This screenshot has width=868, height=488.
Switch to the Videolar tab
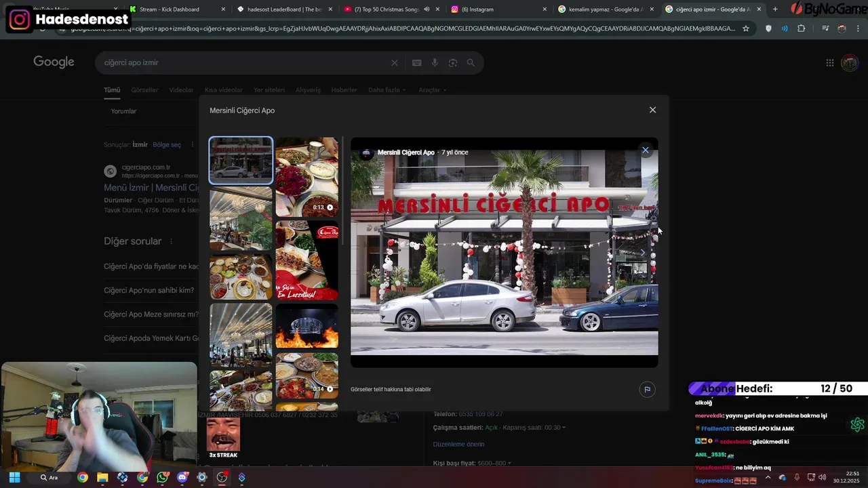[x=181, y=90]
